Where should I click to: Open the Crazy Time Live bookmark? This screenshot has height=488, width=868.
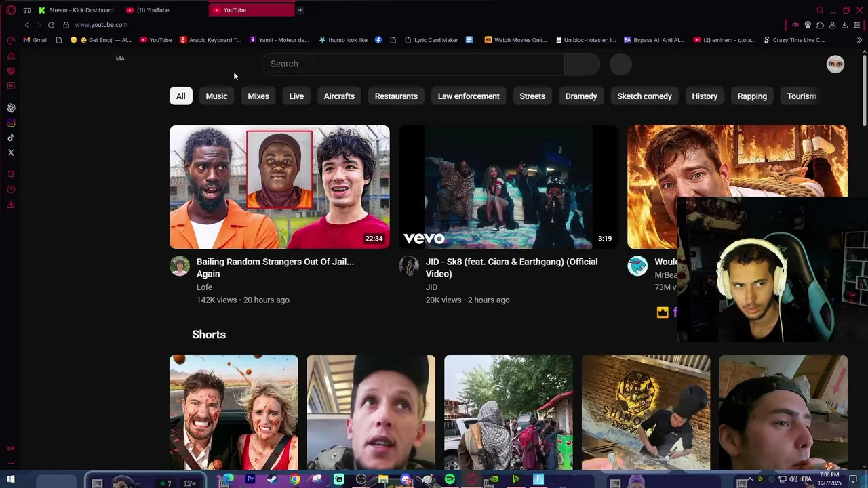pos(794,40)
